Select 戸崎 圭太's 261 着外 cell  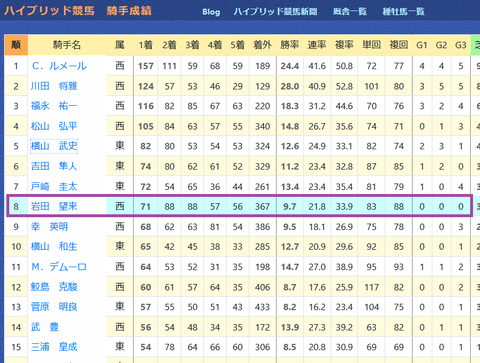263,186
